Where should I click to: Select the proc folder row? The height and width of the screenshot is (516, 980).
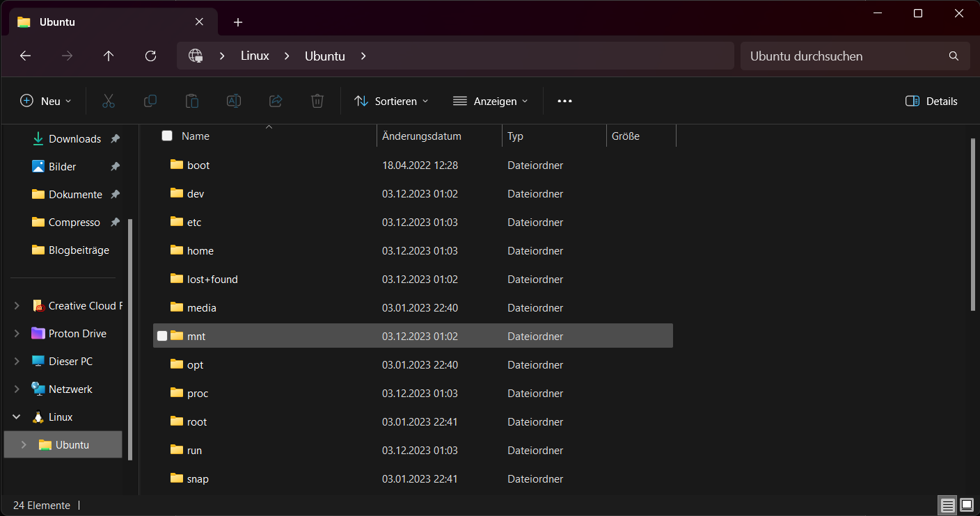click(x=413, y=393)
